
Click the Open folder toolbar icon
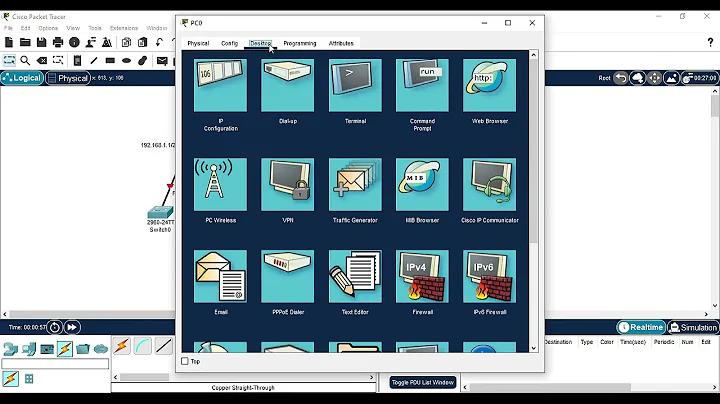(x=25, y=42)
